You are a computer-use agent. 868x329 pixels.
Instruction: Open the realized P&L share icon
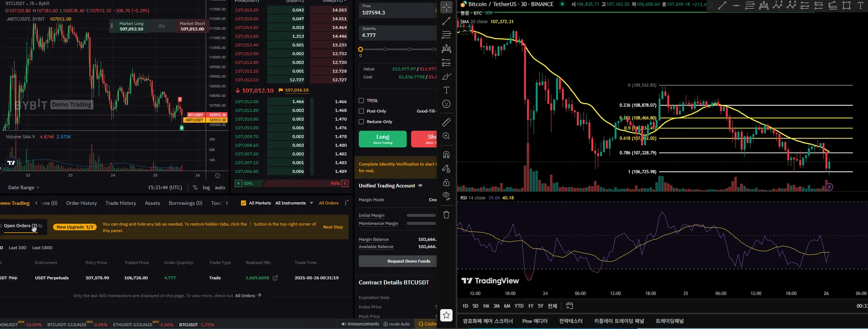point(275,278)
